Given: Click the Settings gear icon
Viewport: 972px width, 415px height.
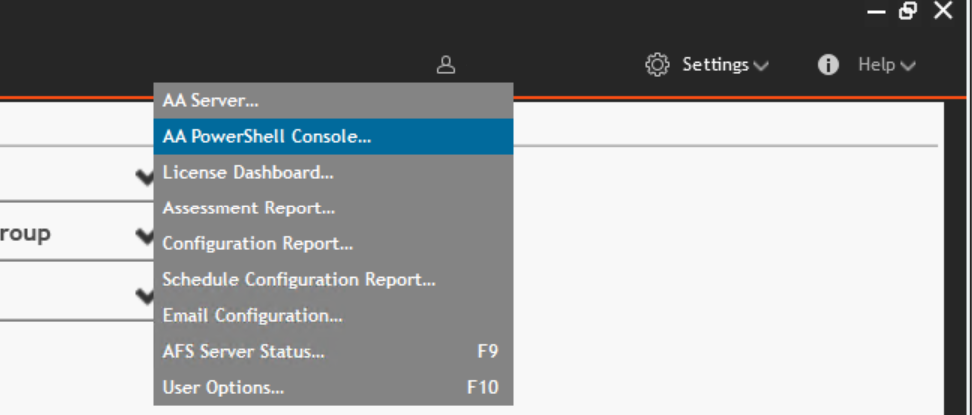Looking at the screenshot, I should coord(657,65).
